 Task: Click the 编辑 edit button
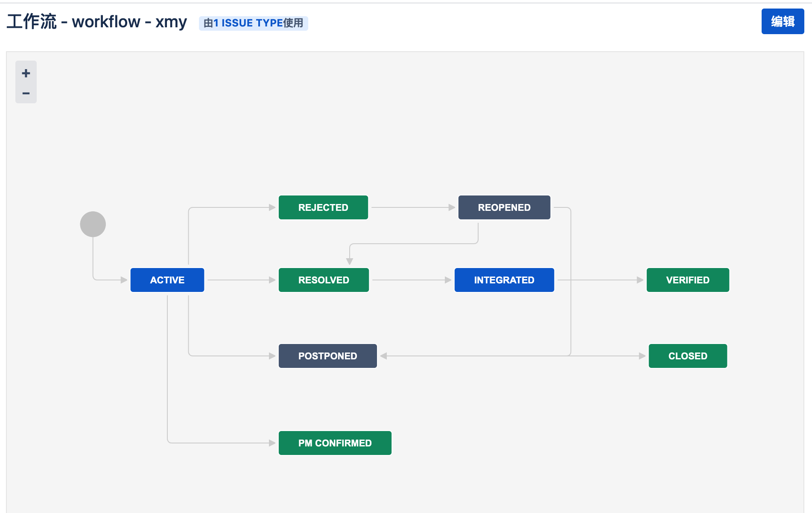click(783, 21)
